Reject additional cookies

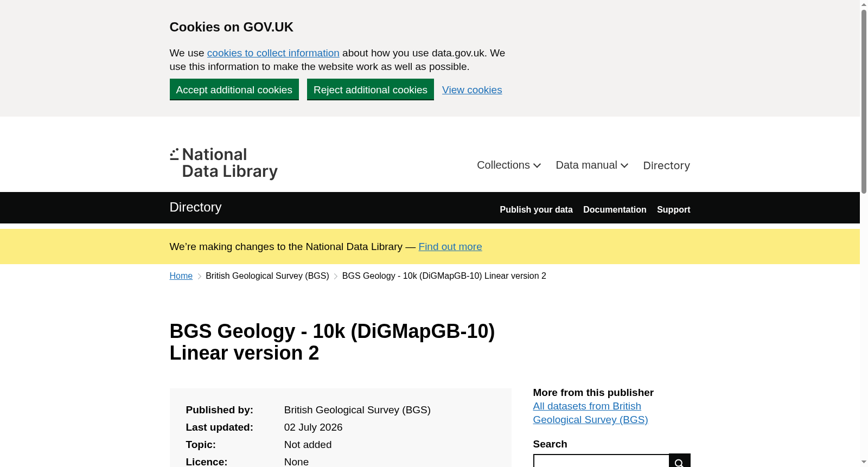(x=371, y=89)
